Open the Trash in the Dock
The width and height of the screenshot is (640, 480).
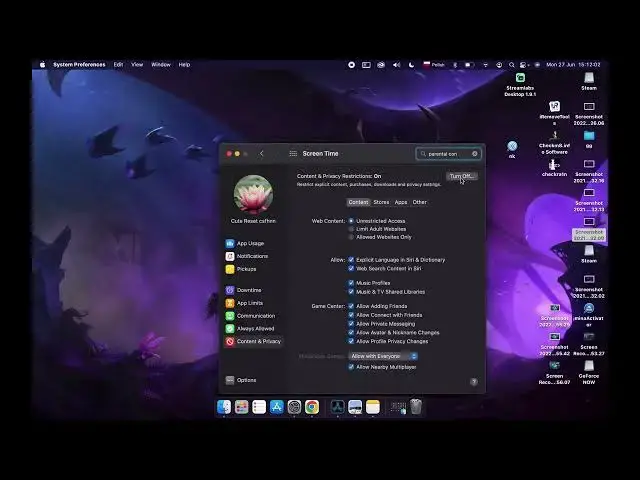[416, 407]
